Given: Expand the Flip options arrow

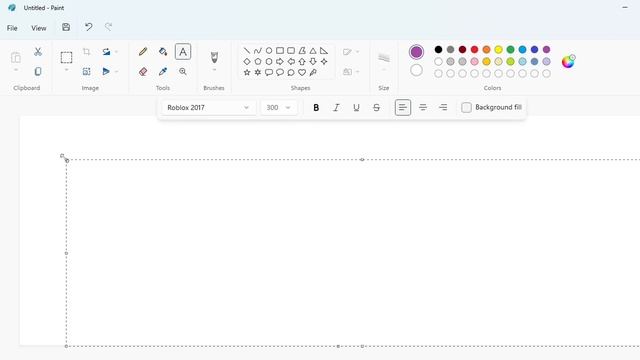Looking at the screenshot, I should [116, 71].
